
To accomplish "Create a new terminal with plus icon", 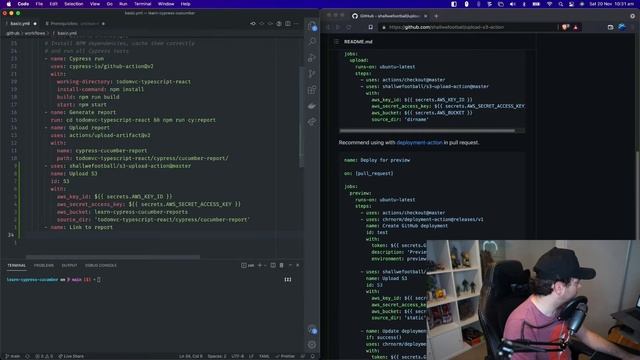I will click(260, 265).
